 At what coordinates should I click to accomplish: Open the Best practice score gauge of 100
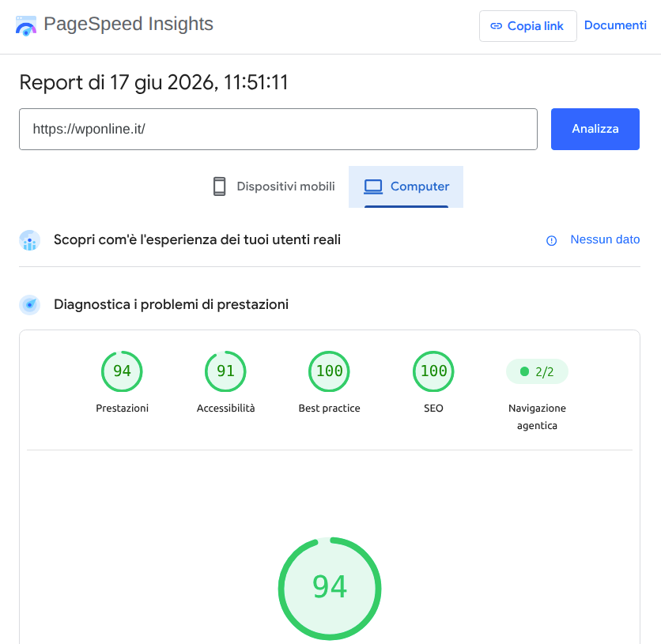329,371
